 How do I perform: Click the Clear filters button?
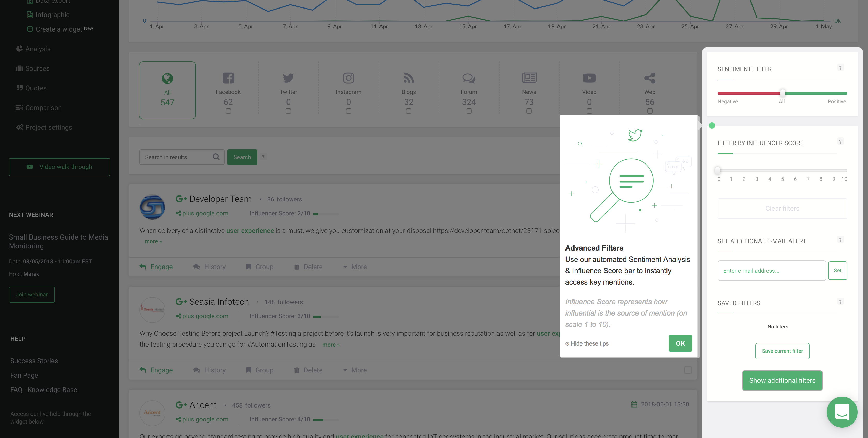[x=782, y=209]
